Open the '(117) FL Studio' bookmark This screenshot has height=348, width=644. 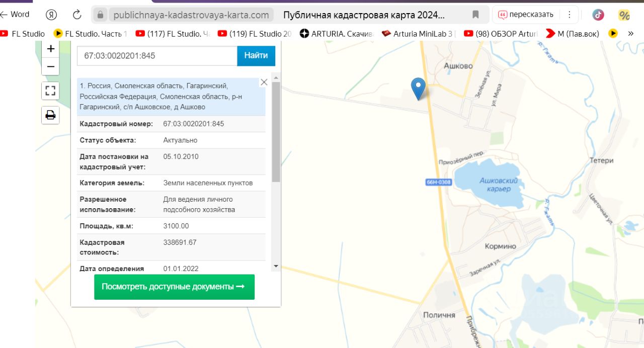pos(172,34)
